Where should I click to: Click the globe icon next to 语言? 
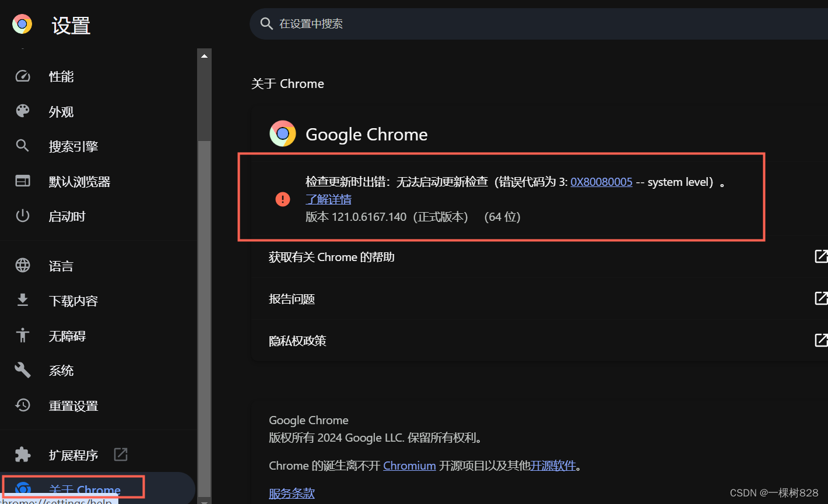(x=23, y=266)
